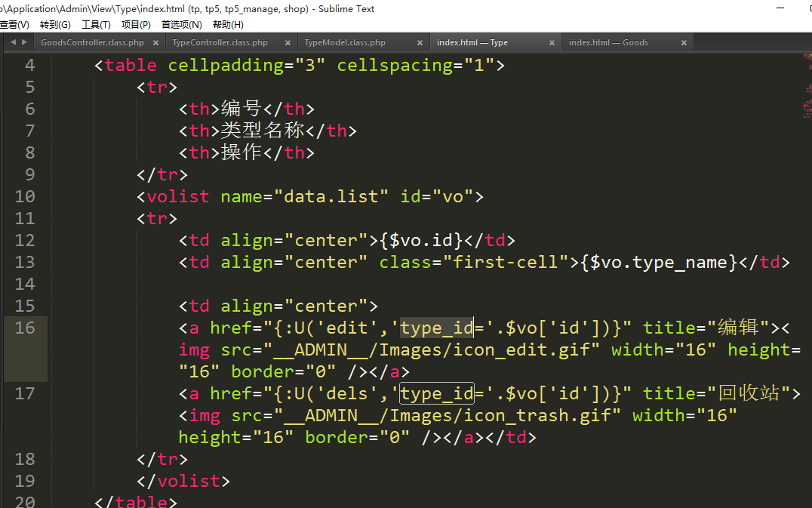Viewport: 812px width, 508px height.
Task: Open the 首选项(N) preferences menu
Action: 181,25
